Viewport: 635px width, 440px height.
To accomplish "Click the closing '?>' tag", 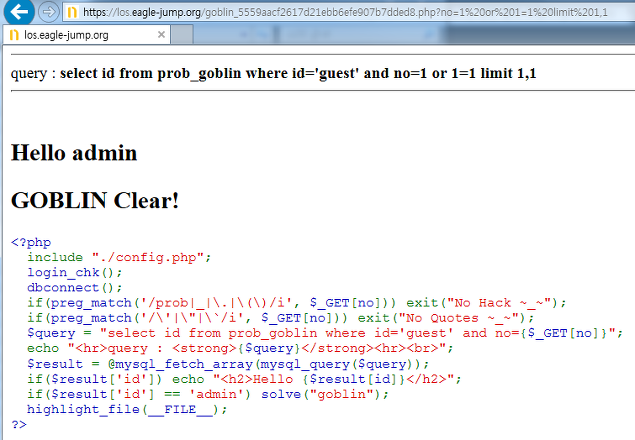I will click(19, 425).
